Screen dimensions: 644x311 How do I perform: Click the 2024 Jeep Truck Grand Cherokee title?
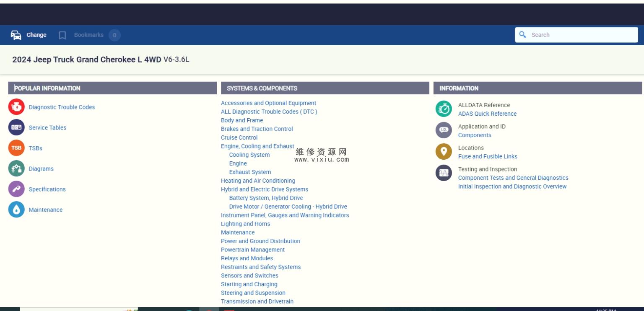[x=101, y=60]
